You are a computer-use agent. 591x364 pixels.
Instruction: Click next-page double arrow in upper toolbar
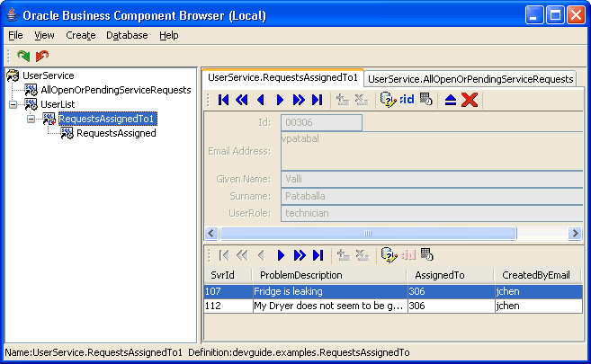pos(299,100)
